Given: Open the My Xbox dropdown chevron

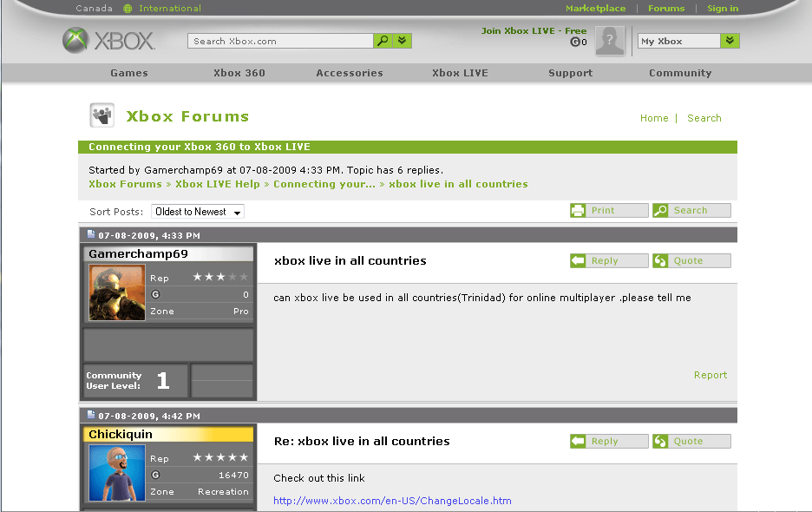Looking at the screenshot, I should coord(730,40).
